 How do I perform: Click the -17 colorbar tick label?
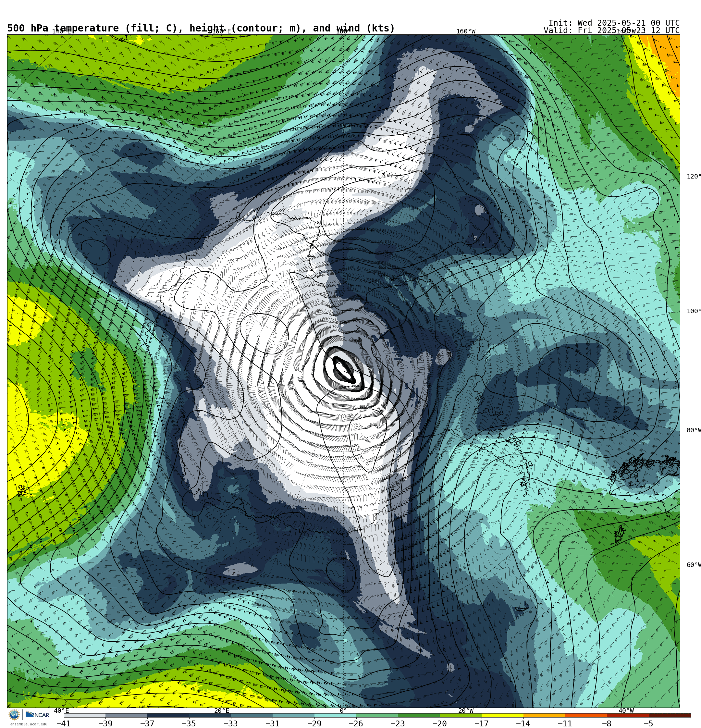tap(481, 723)
